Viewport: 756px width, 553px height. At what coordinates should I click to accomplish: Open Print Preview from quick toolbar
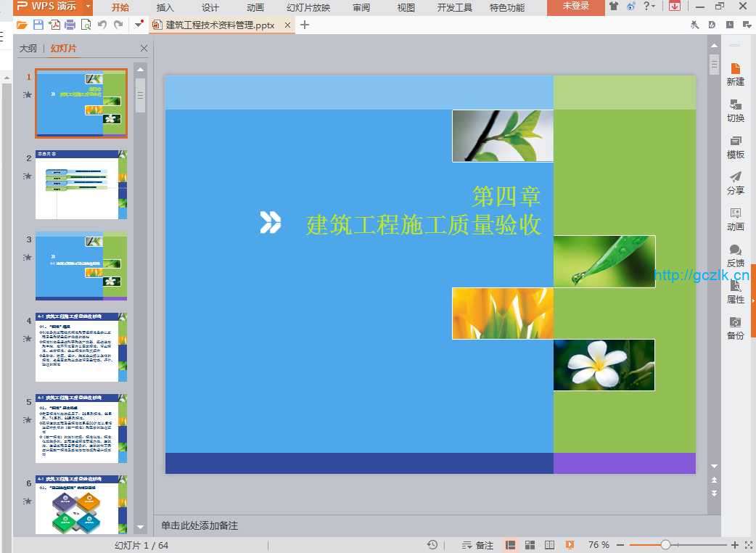pos(86,25)
